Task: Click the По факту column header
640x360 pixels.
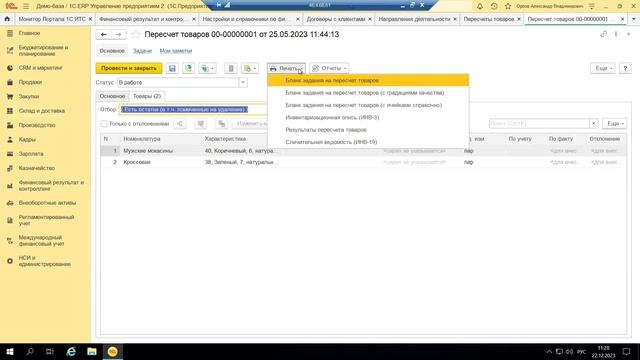Action: [x=560, y=139]
